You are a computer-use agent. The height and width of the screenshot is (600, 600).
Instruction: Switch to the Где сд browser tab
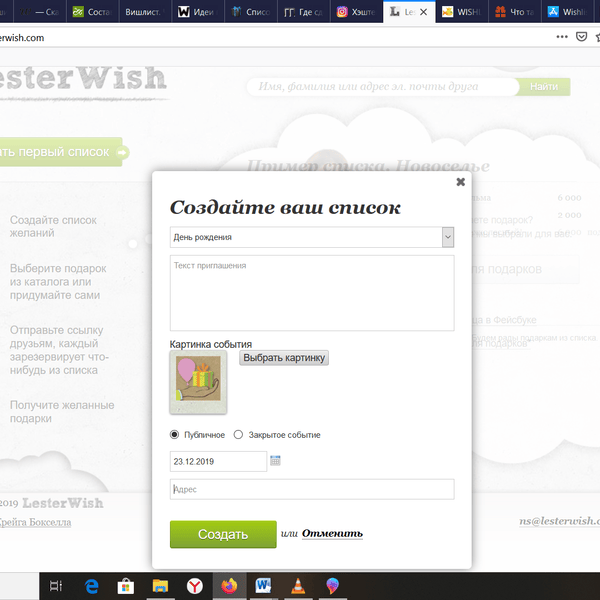point(303,12)
